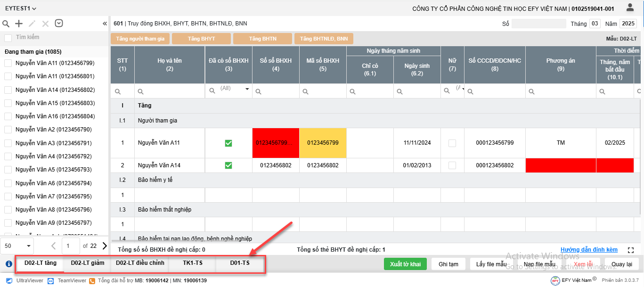Open the page size dropdown showing 50

tap(17, 246)
